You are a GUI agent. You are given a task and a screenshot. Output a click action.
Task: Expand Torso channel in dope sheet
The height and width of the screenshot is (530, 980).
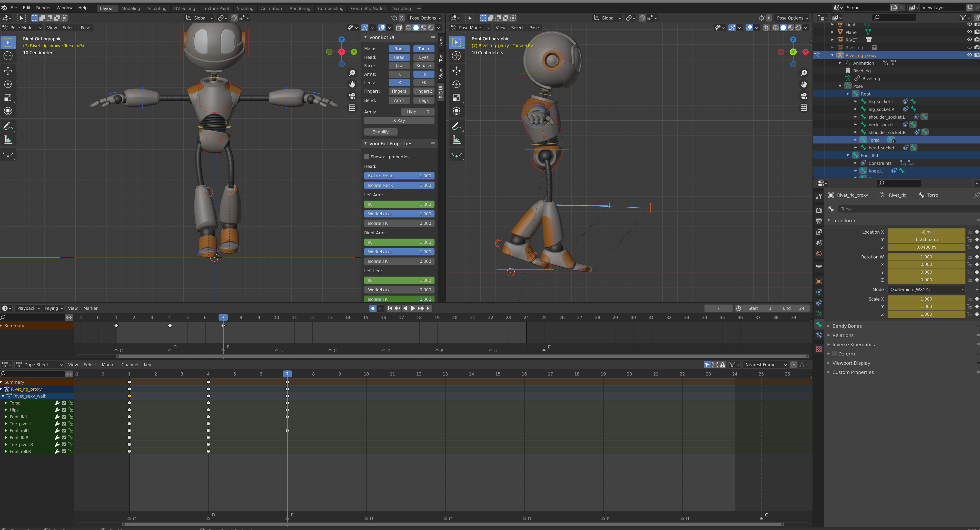6,403
